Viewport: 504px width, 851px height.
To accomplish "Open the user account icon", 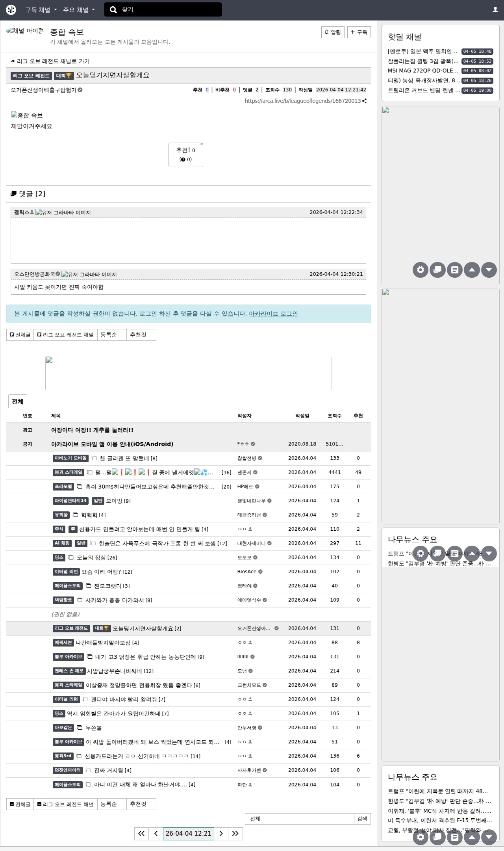I will click(495, 10).
